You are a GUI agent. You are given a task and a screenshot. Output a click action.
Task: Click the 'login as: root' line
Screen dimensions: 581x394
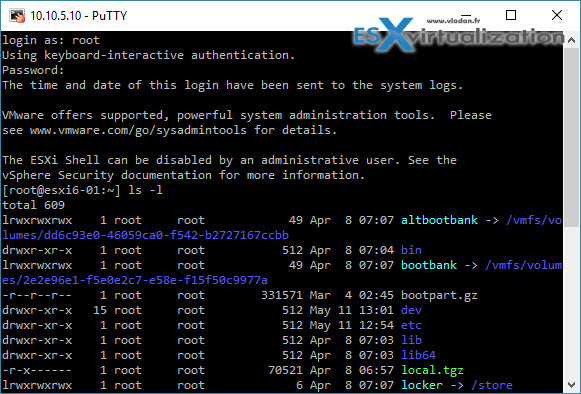pos(51,40)
